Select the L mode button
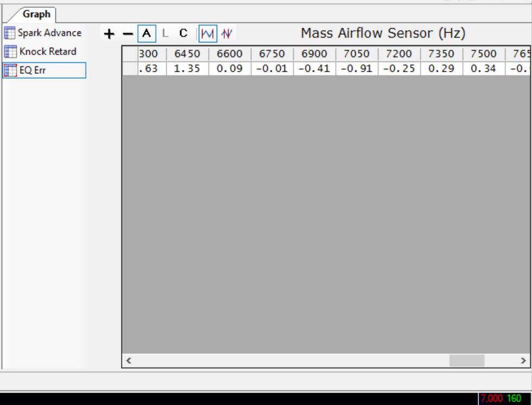Screen dimensions: 532x405 pyautogui.click(x=165, y=34)
